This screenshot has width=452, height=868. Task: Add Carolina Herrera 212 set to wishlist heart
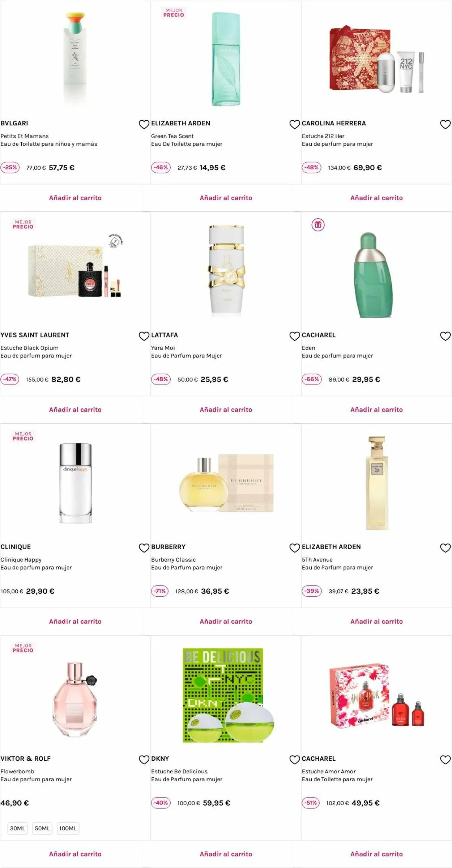[445, 124]
